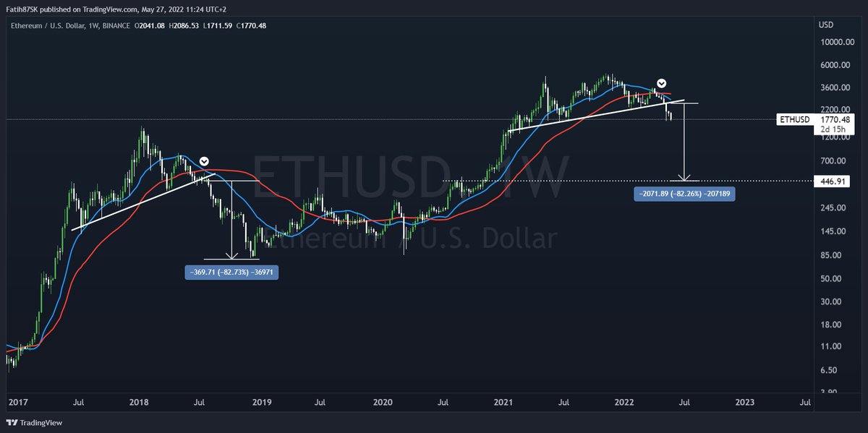Image resolution: width=868 pixels, height=433 pixels.
Task: Click the TradingView logo glyph at bottom-left
Action: 10,422
